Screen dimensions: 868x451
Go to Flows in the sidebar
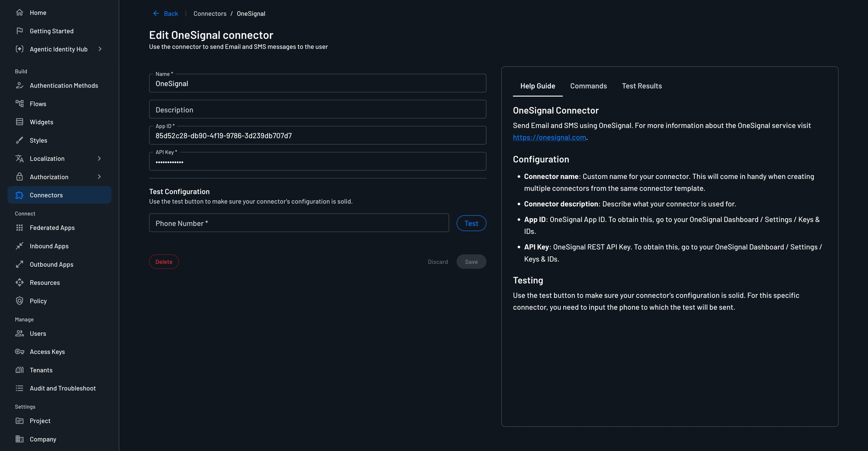[x=59, y=104]
